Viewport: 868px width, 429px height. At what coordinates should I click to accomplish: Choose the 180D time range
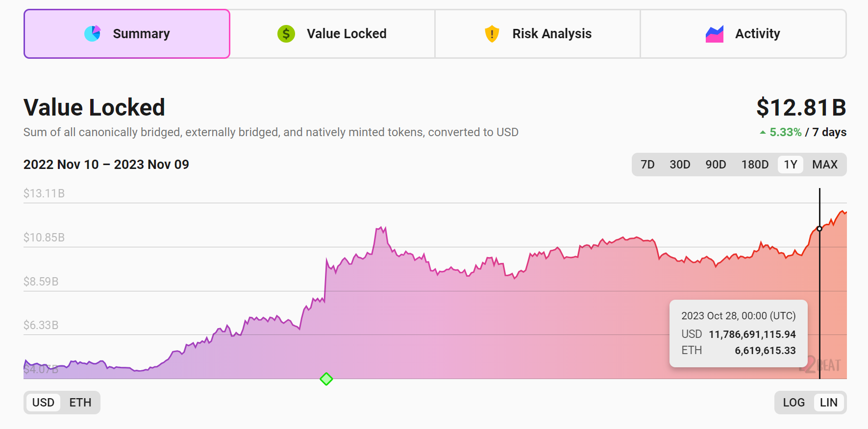[x=755, y=165]
